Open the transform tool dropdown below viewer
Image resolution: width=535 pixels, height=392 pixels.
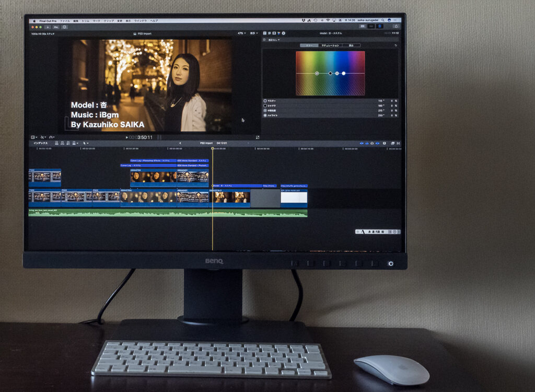pos(34,137)
